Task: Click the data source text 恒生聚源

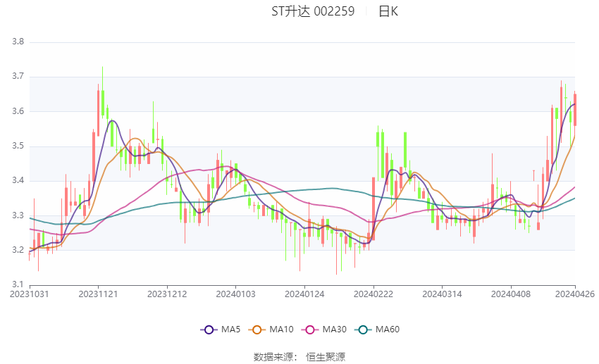Action: [x=326, y=357]
